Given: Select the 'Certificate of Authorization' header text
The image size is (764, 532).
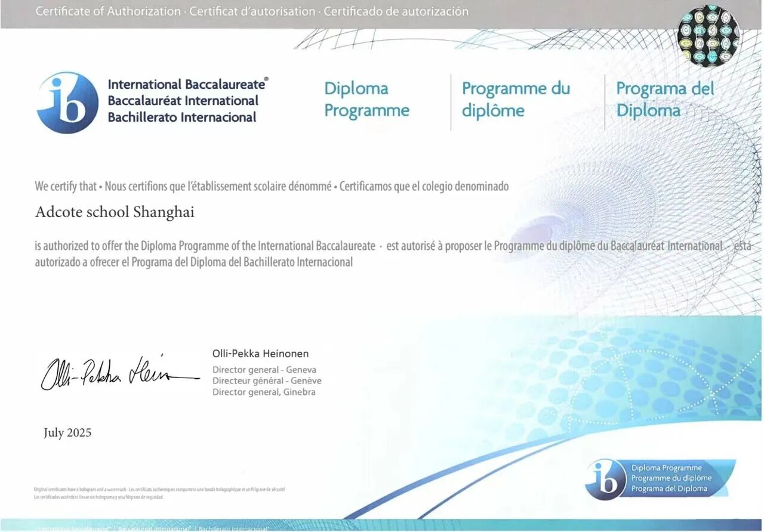Looking at the screenshot, I should pyautogui.click(x=108, y=11).
